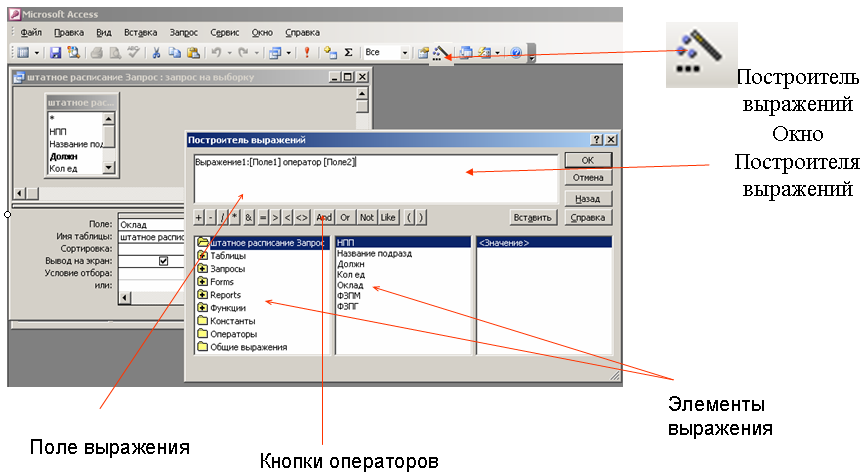Expand the Запросы folder in the tree
The height and width of the screenshot is (475, 866).
(x=202, y=269)
